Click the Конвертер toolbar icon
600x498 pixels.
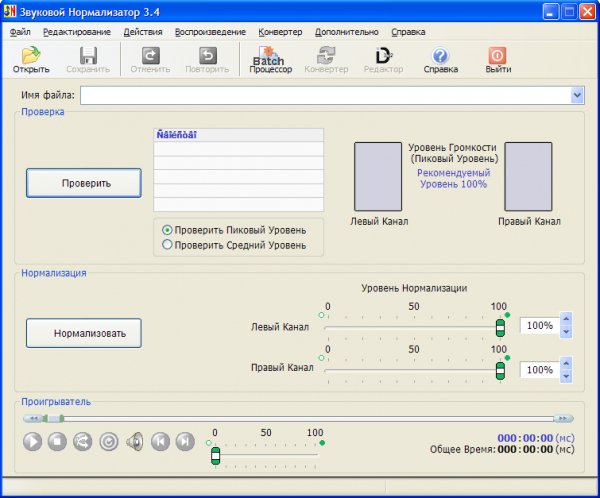coord(326,60)
